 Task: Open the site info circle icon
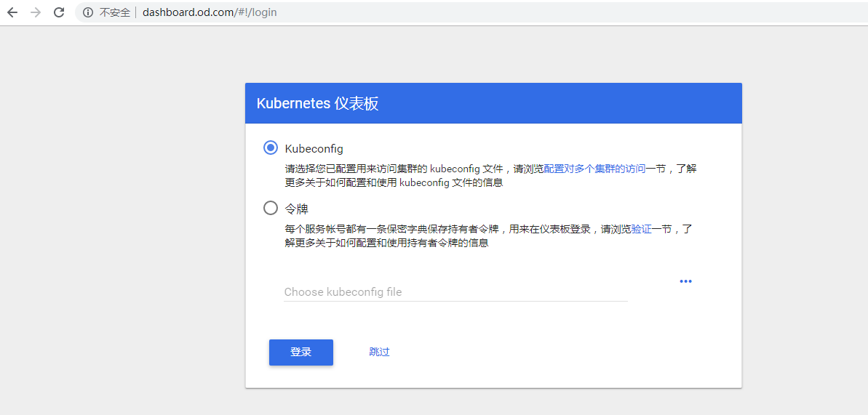(x=87, y=12)
